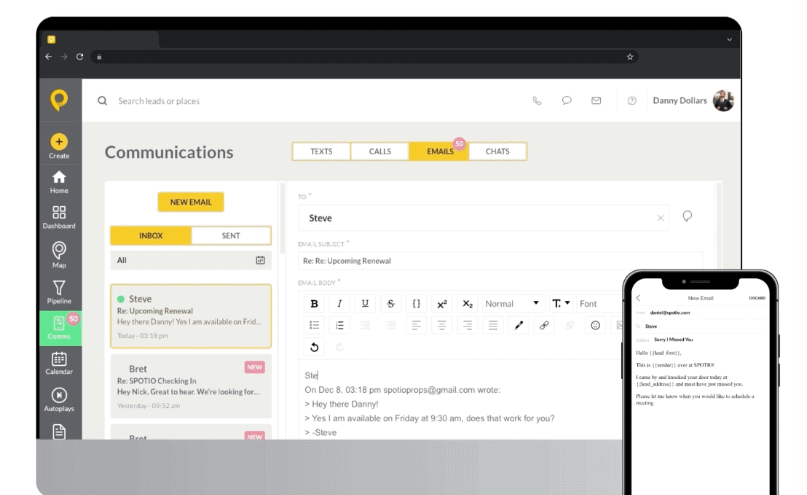Open the emoji smiley picker
807x495 pixels.
pyautogui.click(x=595, y=325)
